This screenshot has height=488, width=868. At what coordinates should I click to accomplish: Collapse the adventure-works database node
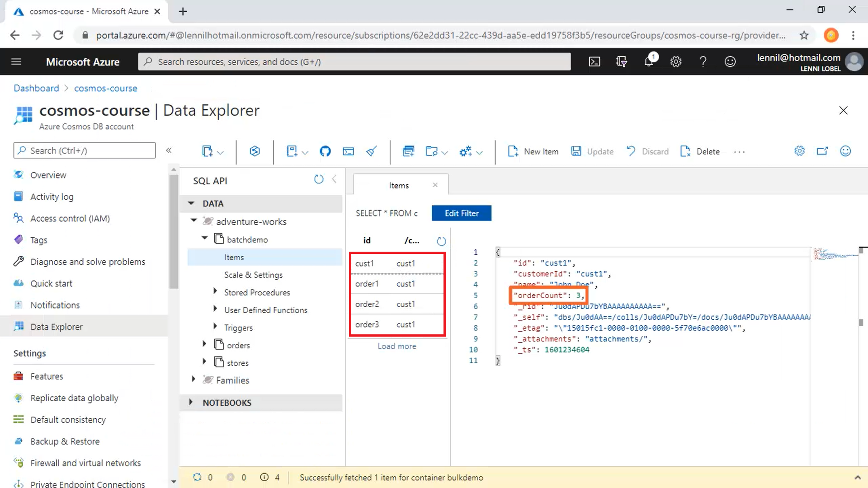194,221
